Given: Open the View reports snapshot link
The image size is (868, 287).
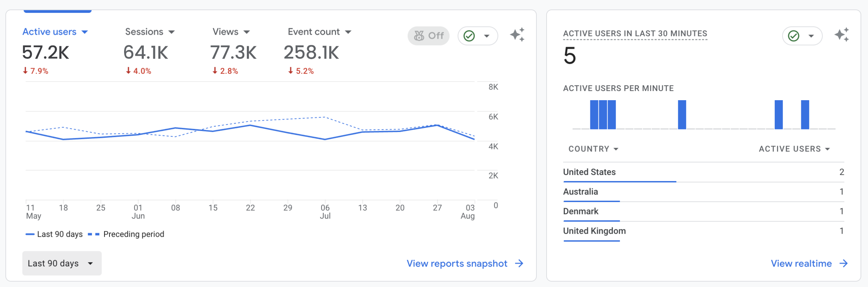Looking at the screenshot, I should click(x=457, y=264).
